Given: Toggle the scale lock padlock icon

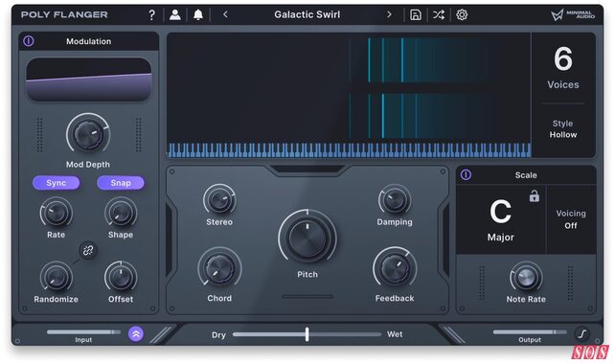Looking at the screenshot, I should (x=535, y=195).
